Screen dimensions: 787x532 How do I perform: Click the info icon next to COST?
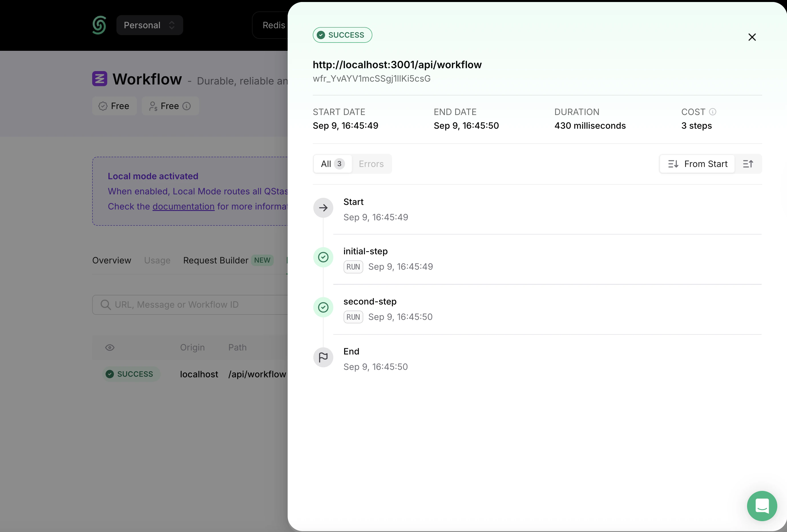tap(713, 112)
